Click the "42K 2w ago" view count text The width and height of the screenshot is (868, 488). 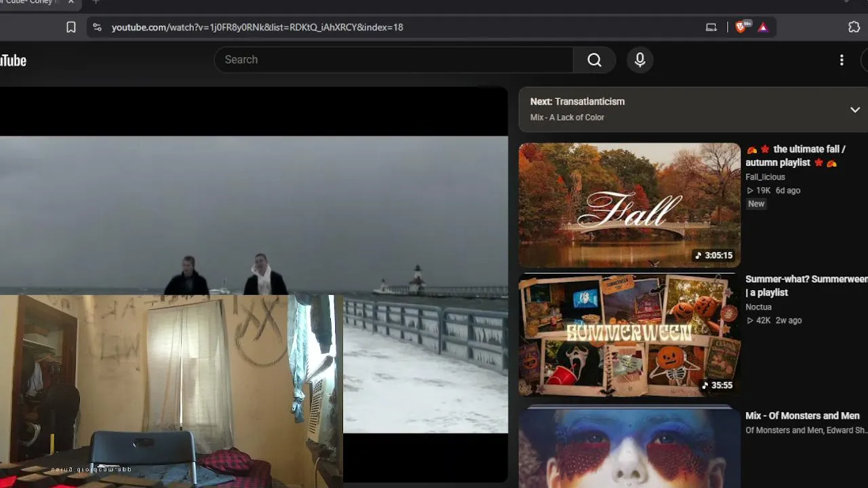(x=774, y=321)
